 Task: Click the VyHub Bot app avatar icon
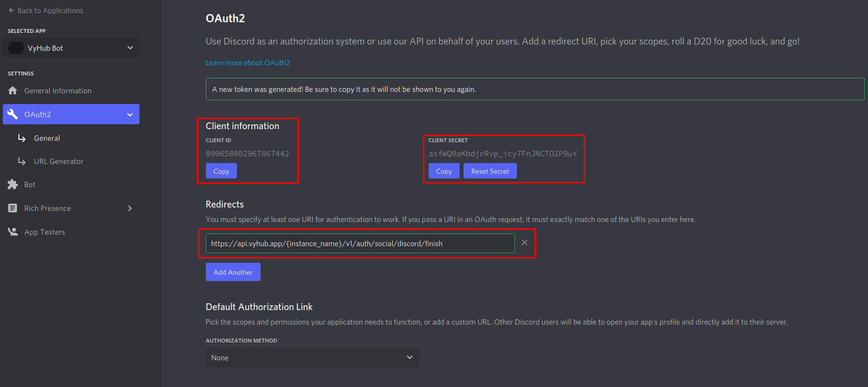click(16, 48)
